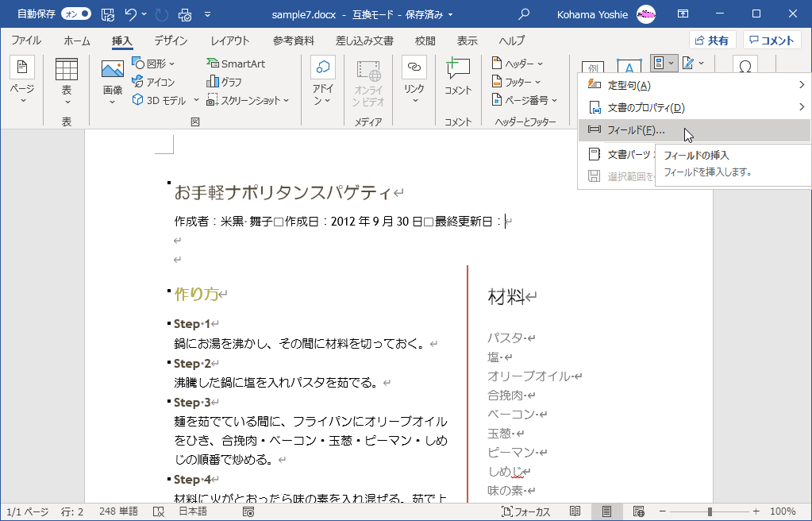This screenshot has height=521, width=812.
Task: Click the グラフ chart button
Action: 224,82
